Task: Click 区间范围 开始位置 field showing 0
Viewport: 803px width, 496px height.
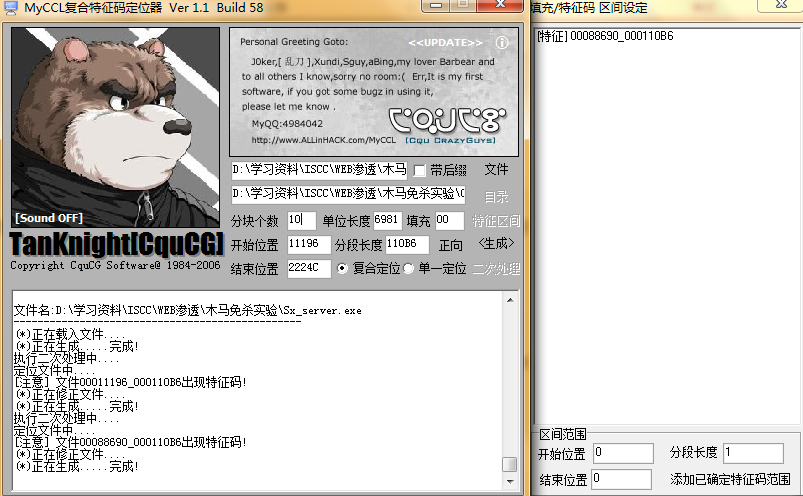Action: (x=623, y=453)
